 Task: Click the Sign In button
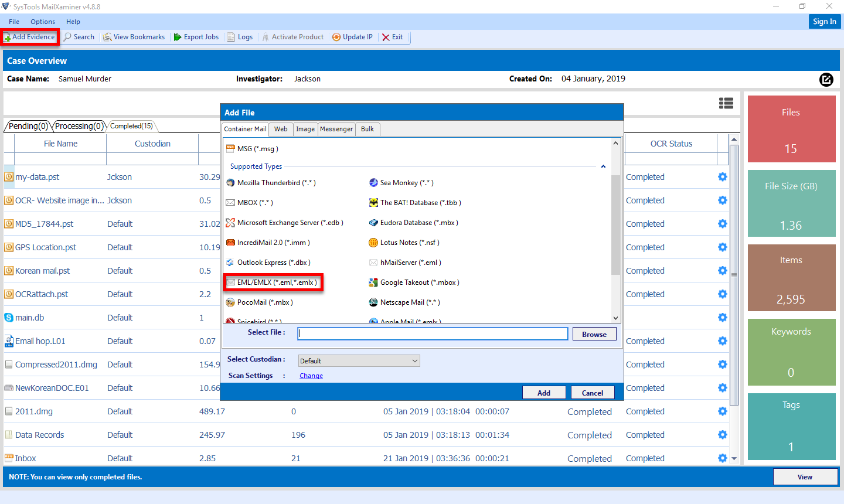pyautogui.click(x=825, y=21)
